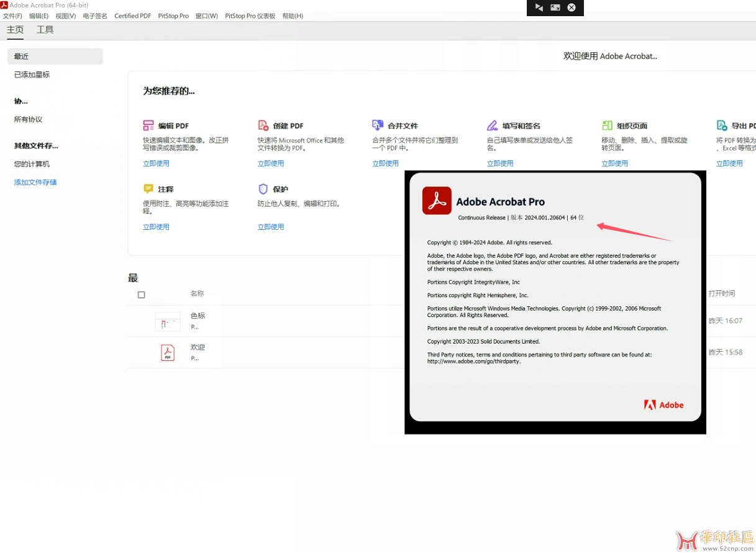Click the 欢迎使用 Adobe Acrobat... banner text

pyautogui.click(x=610, y=56)
